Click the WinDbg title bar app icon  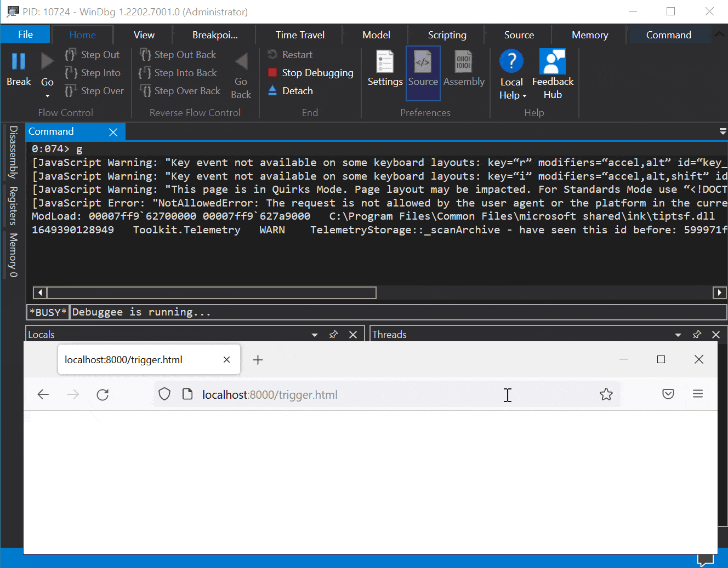13,12
